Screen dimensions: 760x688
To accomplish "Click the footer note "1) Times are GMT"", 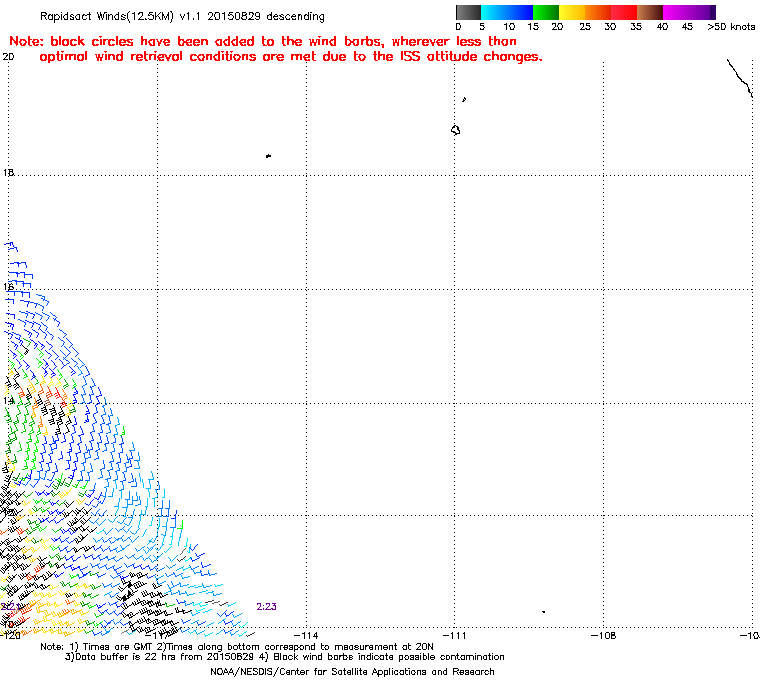I will coord(111,647).
